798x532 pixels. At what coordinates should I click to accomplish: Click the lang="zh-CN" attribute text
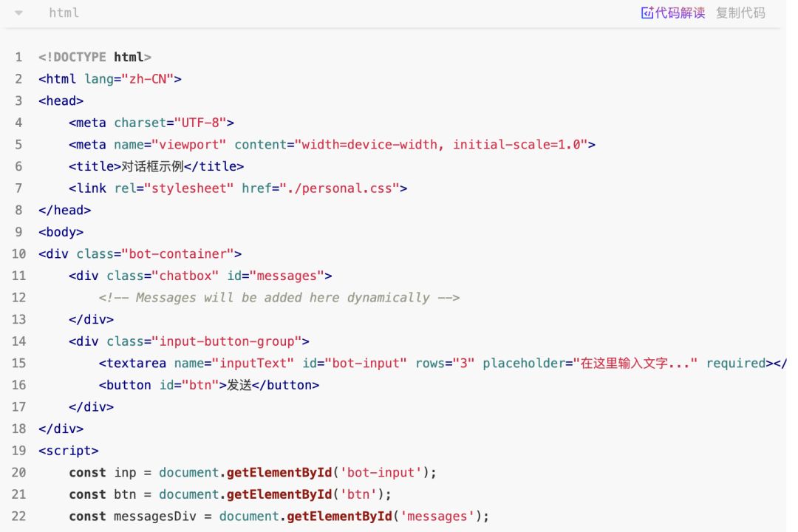coord(129,79)
